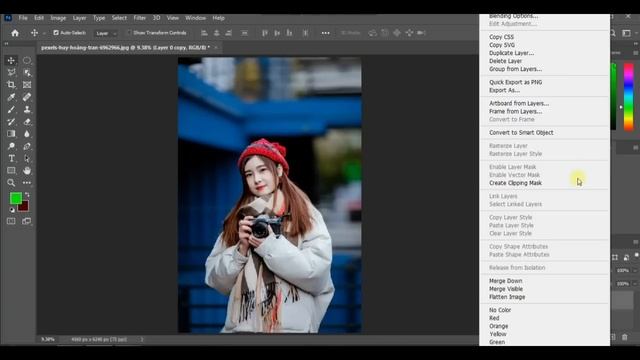This screenshot has height=360, width=640.
Task: Reset to default foreground and background colors
Action: (x=12, y=210)
